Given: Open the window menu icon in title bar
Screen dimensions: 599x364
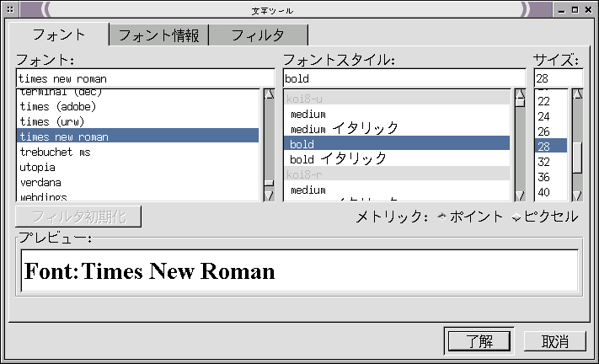Looking at the screenshot, I should 10,9.
